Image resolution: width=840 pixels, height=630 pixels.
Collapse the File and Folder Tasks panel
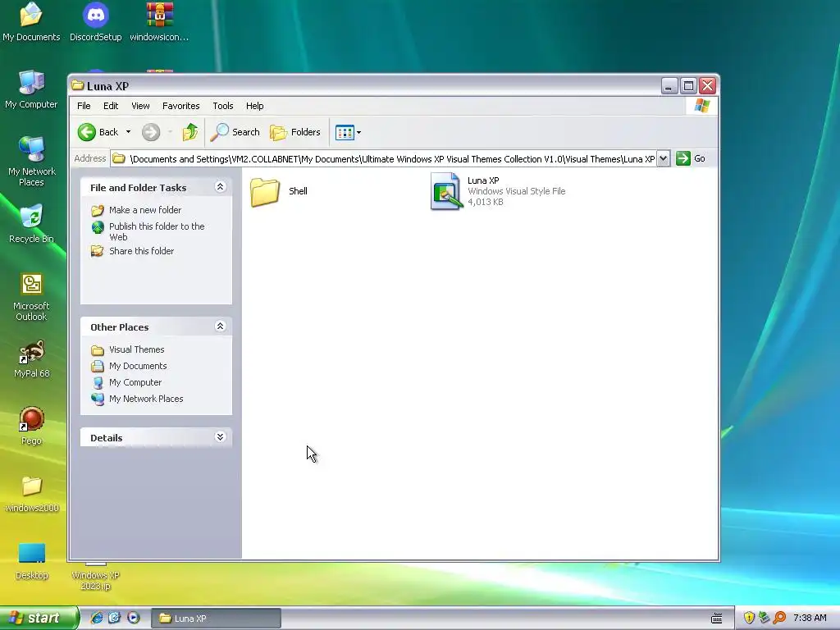(220, 186)
